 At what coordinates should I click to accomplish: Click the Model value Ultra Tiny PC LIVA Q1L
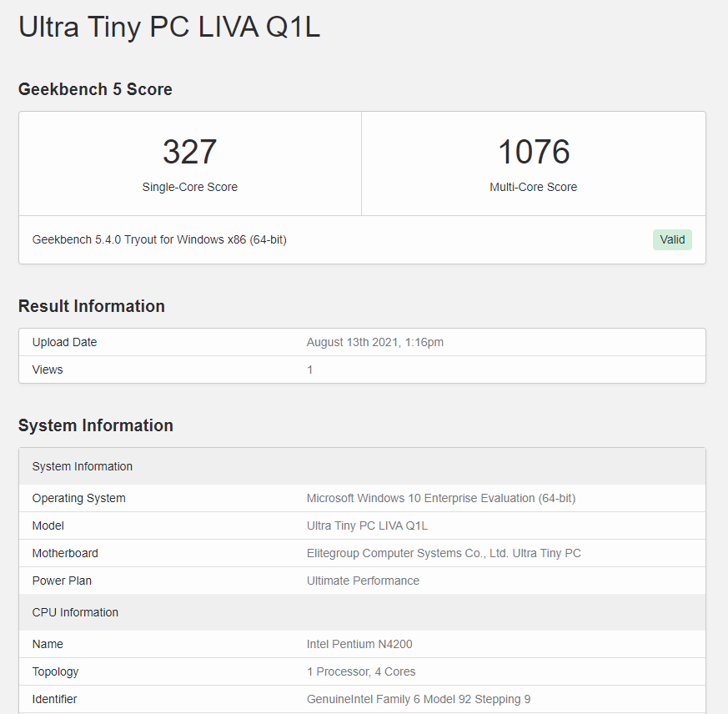[367, 525]
